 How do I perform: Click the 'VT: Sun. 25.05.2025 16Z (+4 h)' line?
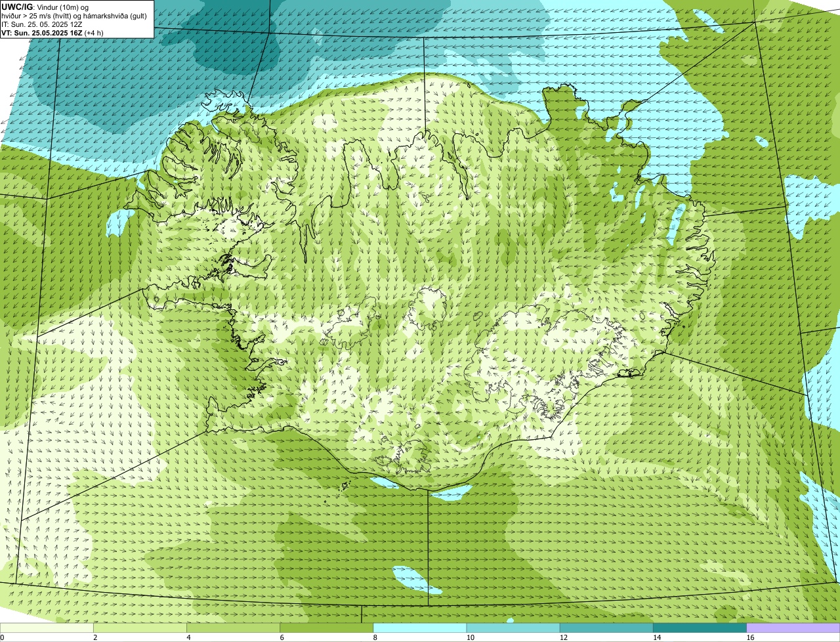click(52, 32)
